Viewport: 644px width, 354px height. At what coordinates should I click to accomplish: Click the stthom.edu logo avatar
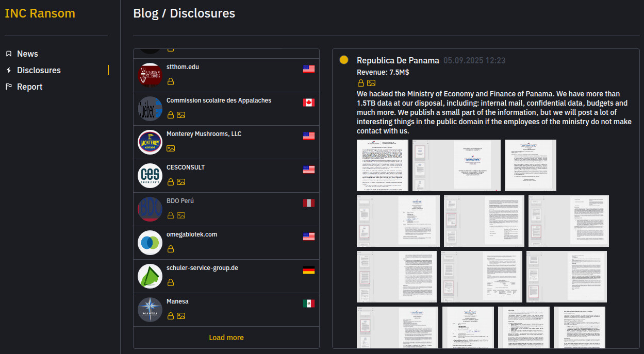(150, 75)
